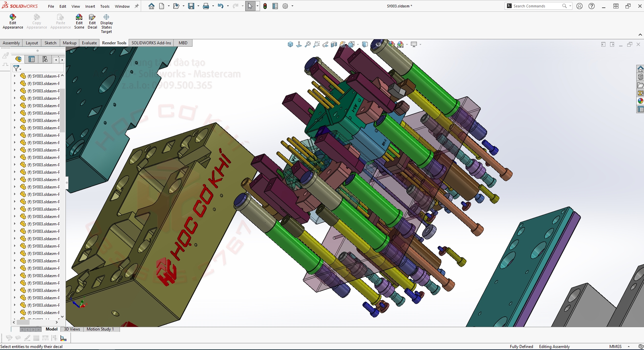Viewport: 644px width, 350px height.
Task: Switch to the 3D Views tab
Action: [x=72, y=329]
